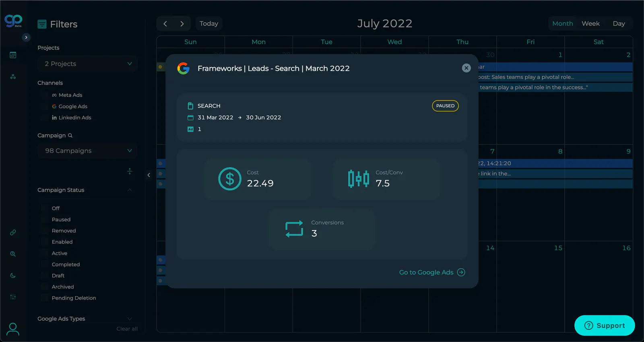Check the Completed campaign status
This screenshot has width=644, height=342.
tap(44, 265)
